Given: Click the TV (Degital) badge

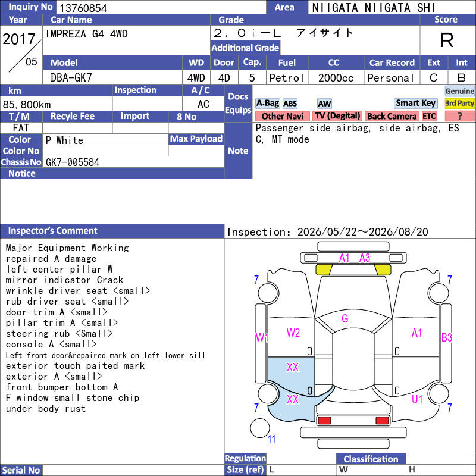Looking at the screenshot, I should 337,116.
